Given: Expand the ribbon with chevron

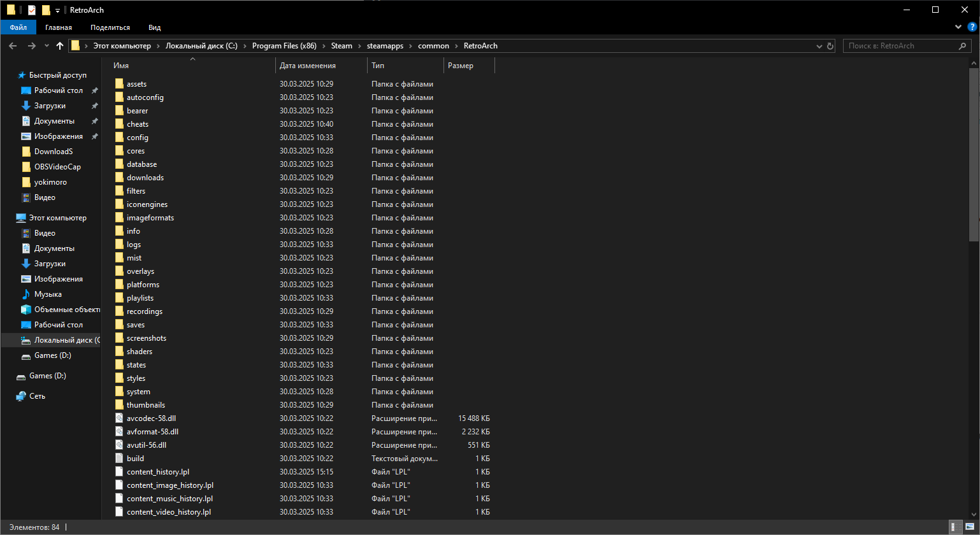Looking at the screenshot, I should point(959,27).
